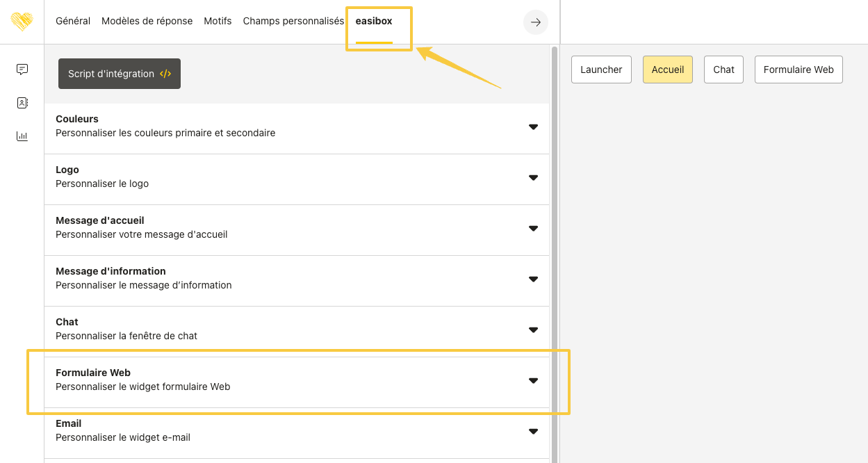Click the right arrow circle icon

[535, 22]
